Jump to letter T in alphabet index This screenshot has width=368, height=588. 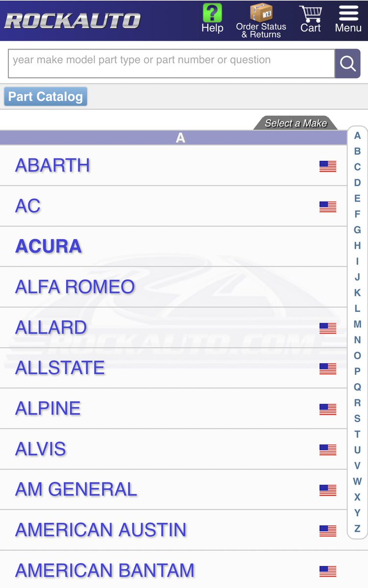coord(357,434)
